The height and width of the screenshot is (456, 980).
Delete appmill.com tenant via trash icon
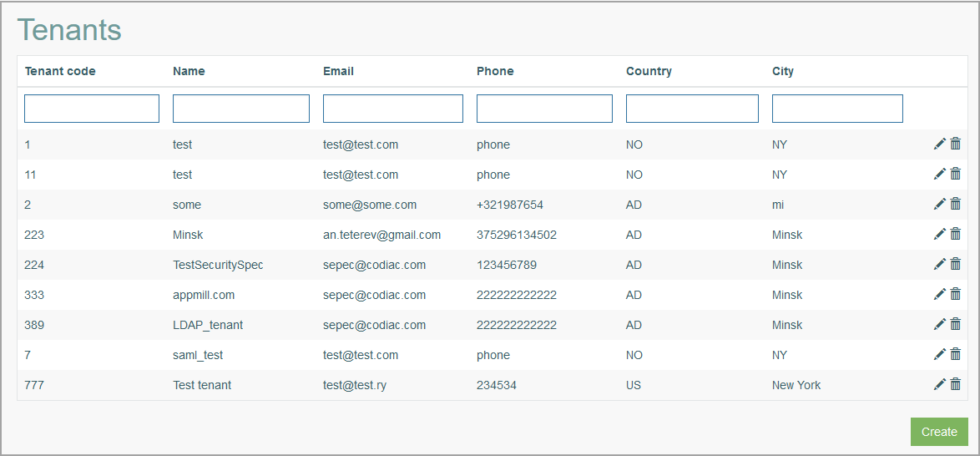tap(956, 294)
